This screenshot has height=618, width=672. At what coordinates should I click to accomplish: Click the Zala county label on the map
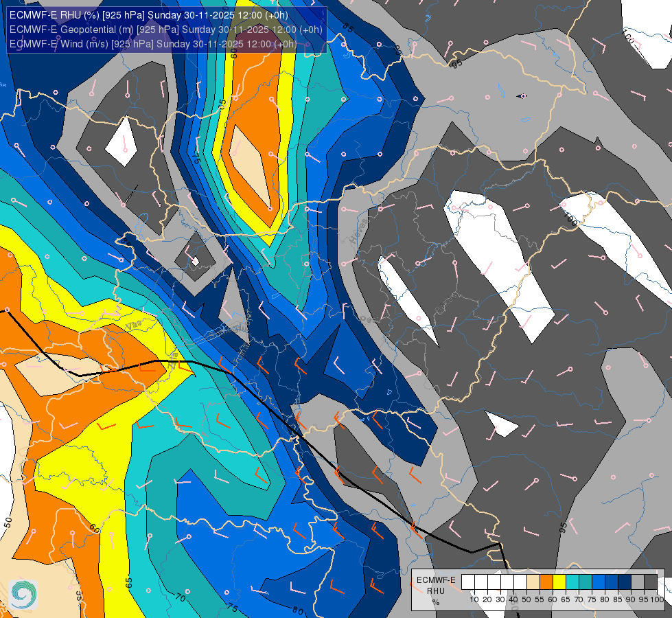[174, 360]
